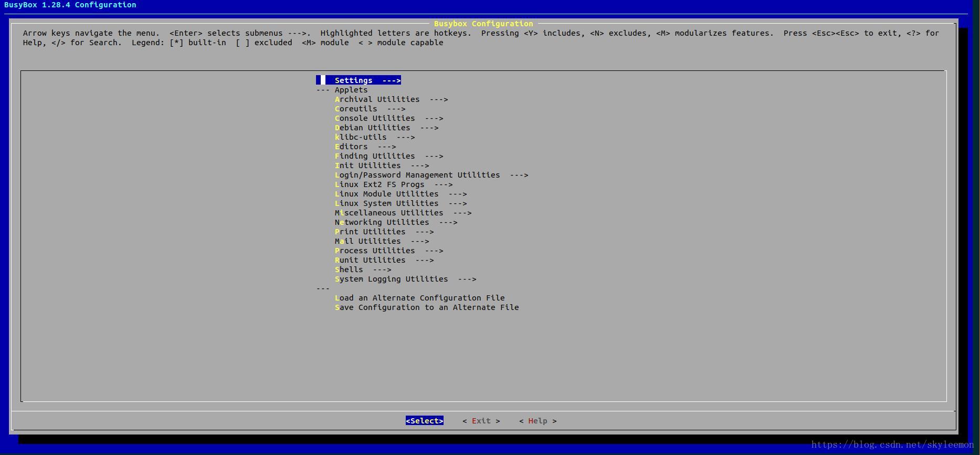
Task: Select Runit Utilities entry
Action: tap(384, 260)
